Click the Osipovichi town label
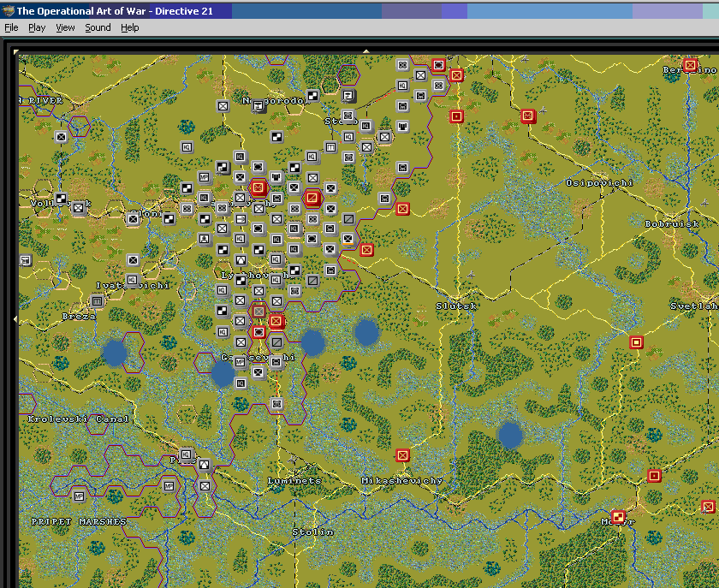719x588 pixels. click(599, 182)
